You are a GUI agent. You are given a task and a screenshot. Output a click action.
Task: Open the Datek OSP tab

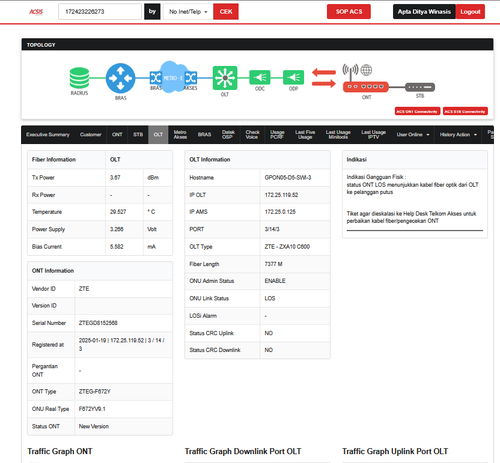click(228, 135)
